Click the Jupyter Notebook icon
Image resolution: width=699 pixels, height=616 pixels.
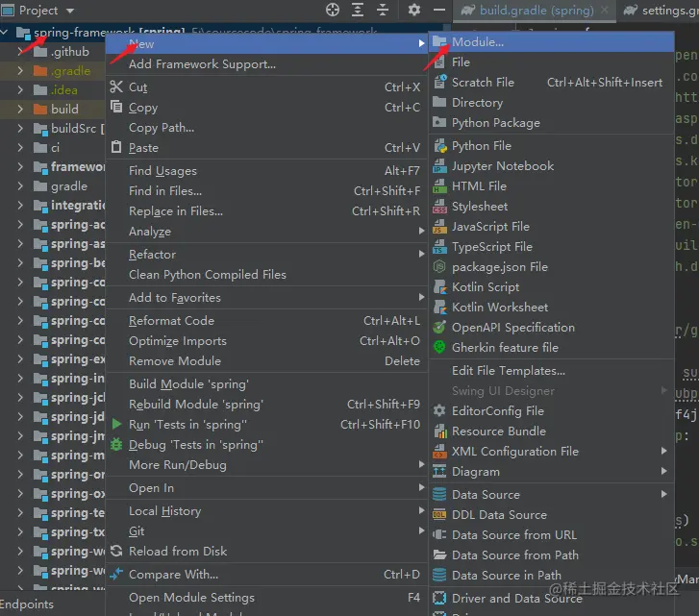click(x=439, y=165)
